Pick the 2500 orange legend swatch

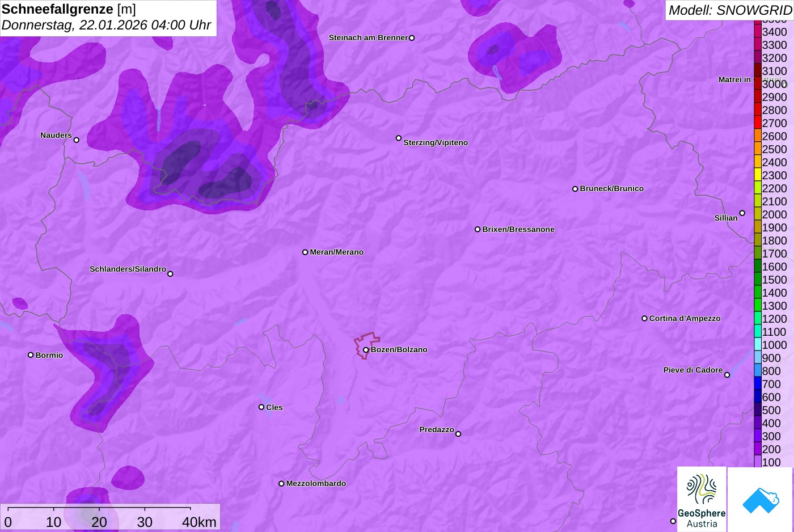758,149
